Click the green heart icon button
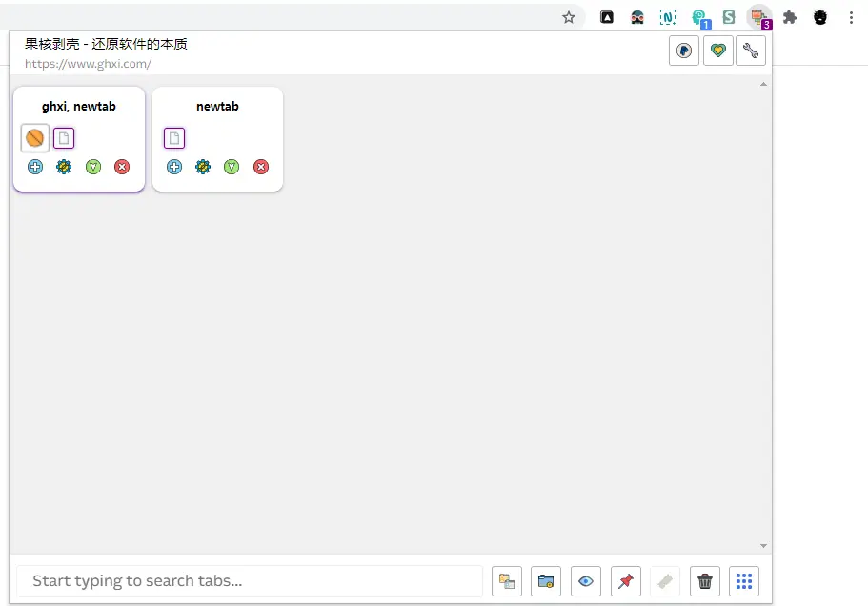Screen dimensions: 868x606 tap(718, 50)
